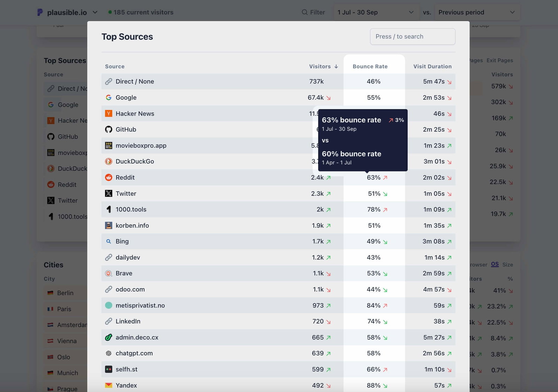558x392 pixels.
Task: Switch to the OS tab
Action: pyautogui.click(x=495, y=264)
